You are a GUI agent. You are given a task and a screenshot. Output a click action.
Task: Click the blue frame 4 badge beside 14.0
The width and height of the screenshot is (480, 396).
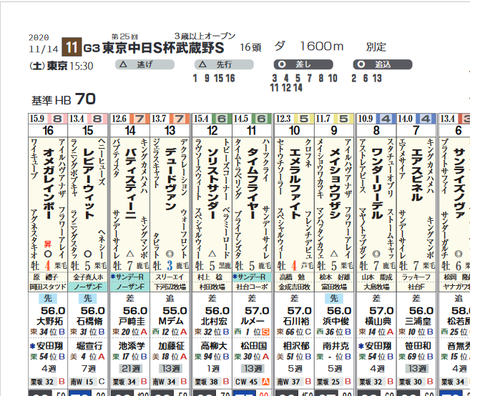click(425, 119)
